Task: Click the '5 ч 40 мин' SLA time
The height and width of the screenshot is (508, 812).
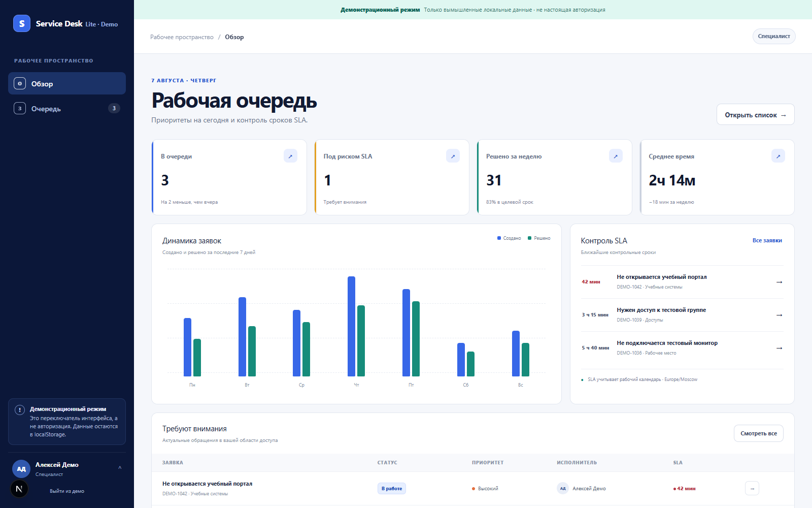Action: tap(595, 348)
